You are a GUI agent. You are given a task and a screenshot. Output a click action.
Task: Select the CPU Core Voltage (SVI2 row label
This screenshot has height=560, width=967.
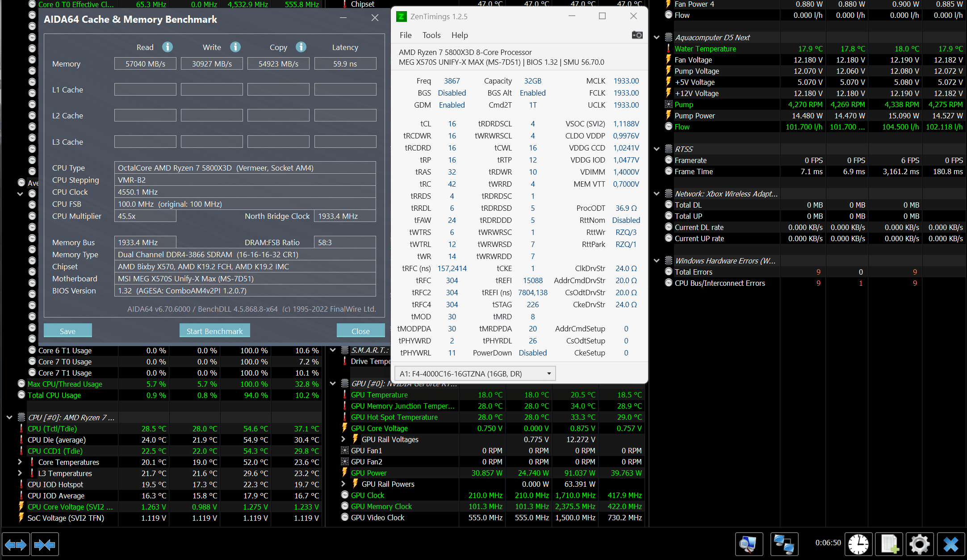tap(70, 507)
